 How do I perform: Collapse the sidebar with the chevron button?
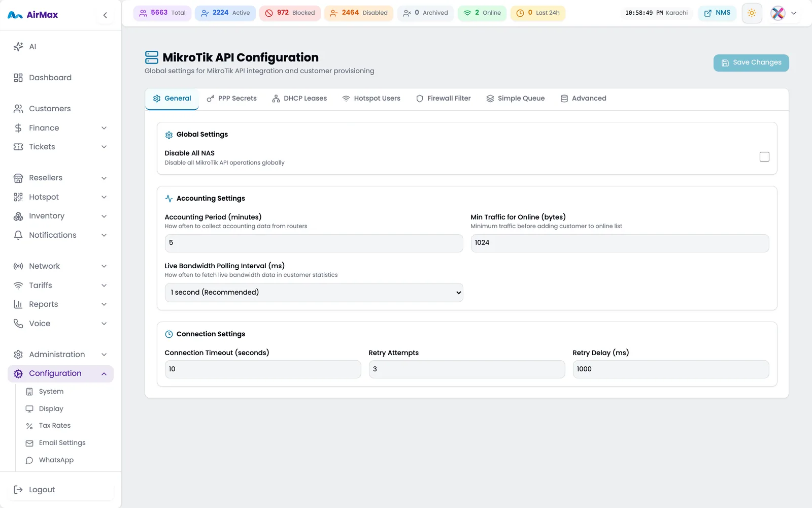tap(105, 15)
